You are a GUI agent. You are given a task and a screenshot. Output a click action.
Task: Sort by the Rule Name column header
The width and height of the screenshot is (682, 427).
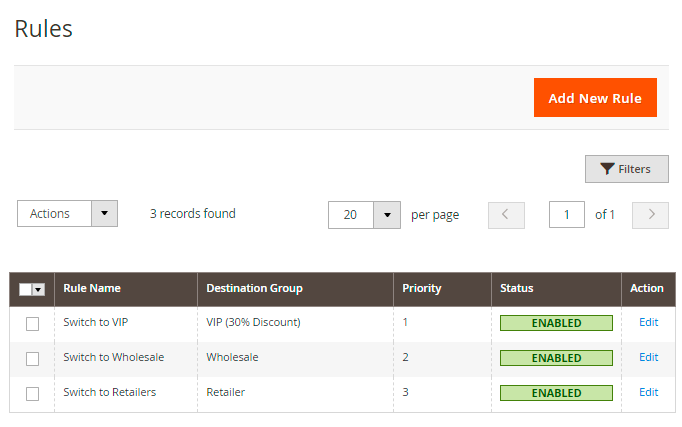pyautogui.click(x=92, y=288)
